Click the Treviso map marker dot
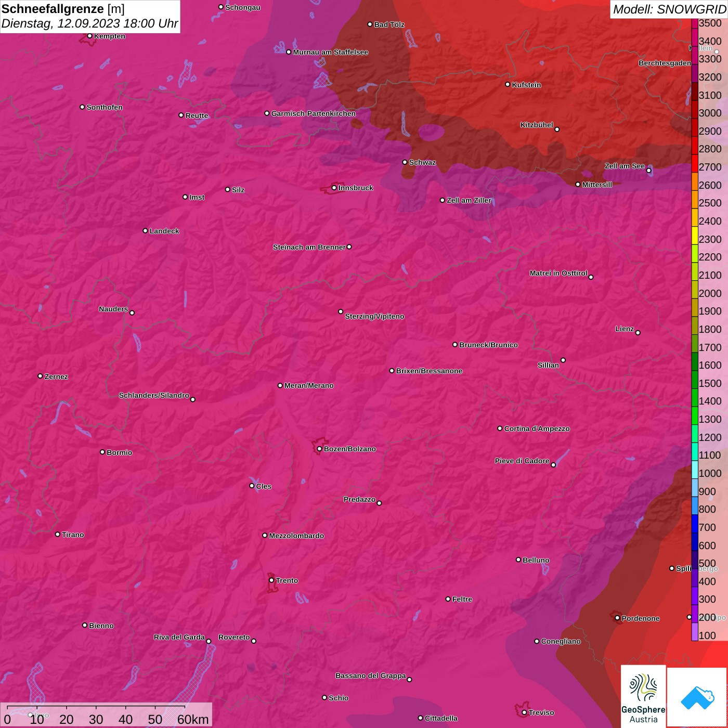This screenshot has height=728, width=728. [x=524, y=712]
